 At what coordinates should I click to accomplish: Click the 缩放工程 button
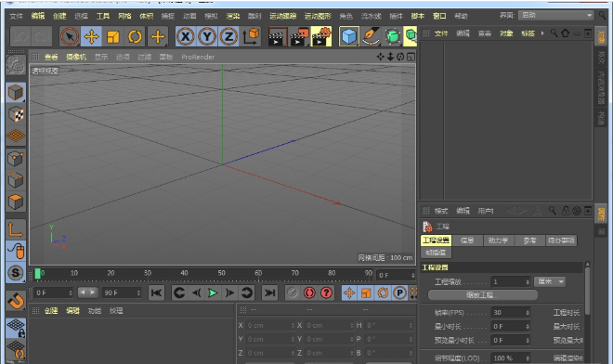pos(482,295)
